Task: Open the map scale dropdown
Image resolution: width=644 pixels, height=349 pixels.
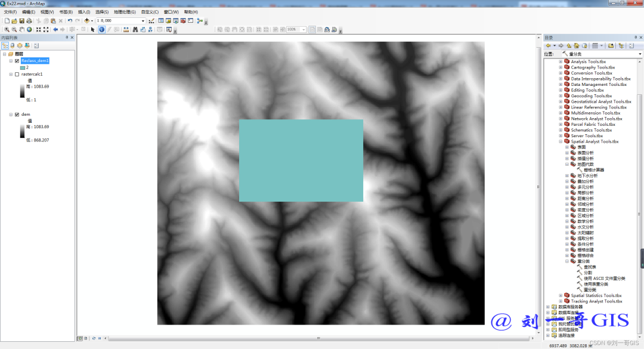Action: 143,20
